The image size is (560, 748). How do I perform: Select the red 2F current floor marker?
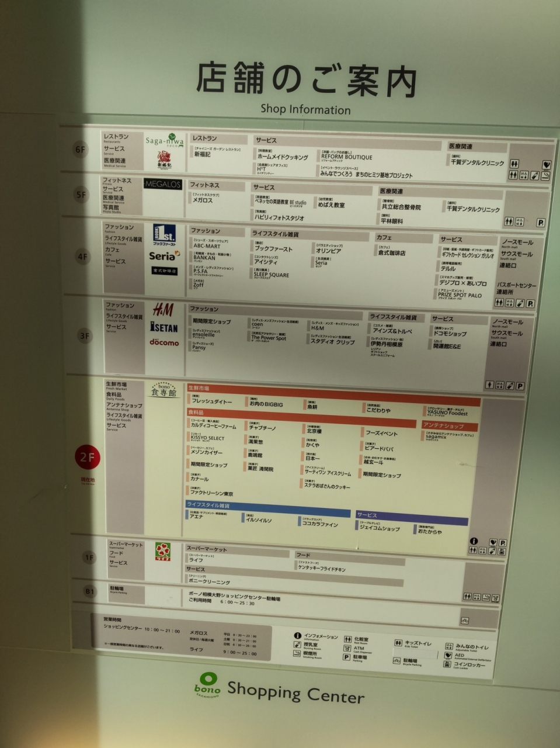tap(87, 458)
